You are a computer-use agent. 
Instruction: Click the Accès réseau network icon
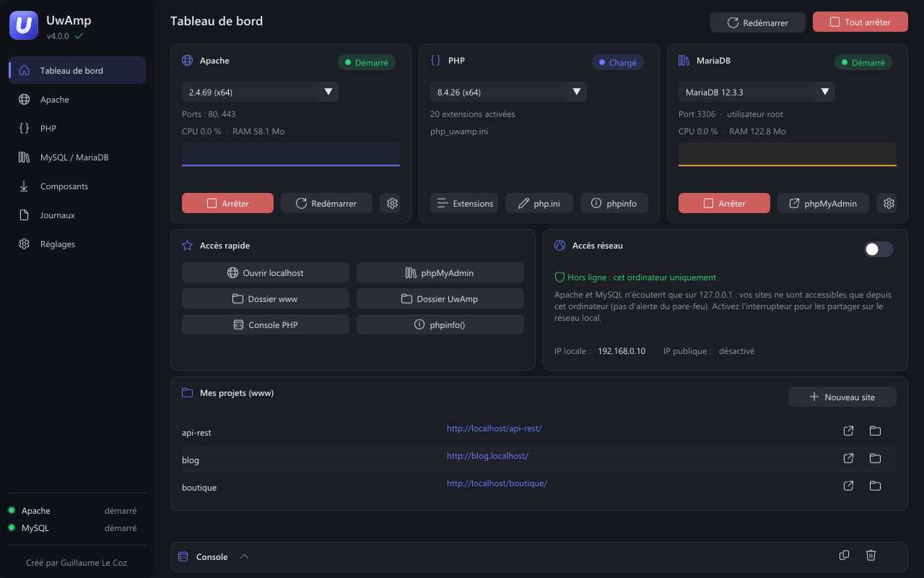(x=559, y=246)
